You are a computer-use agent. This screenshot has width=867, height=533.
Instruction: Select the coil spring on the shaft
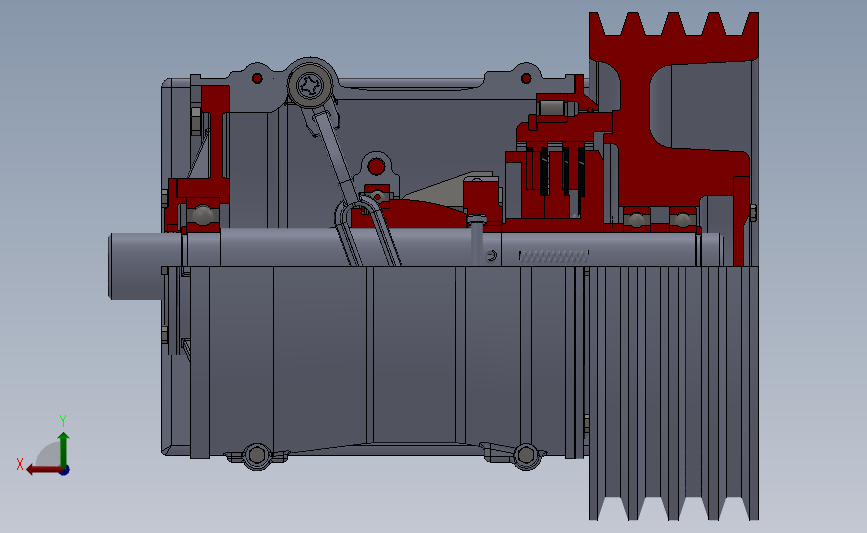tap(553, 257)
